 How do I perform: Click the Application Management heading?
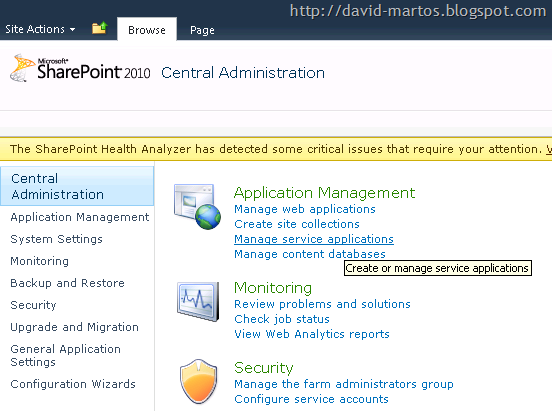[324, 193]
